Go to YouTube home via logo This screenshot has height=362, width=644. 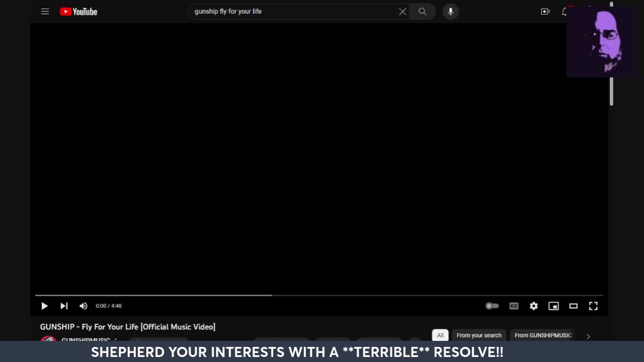click(x=78, y=12)
